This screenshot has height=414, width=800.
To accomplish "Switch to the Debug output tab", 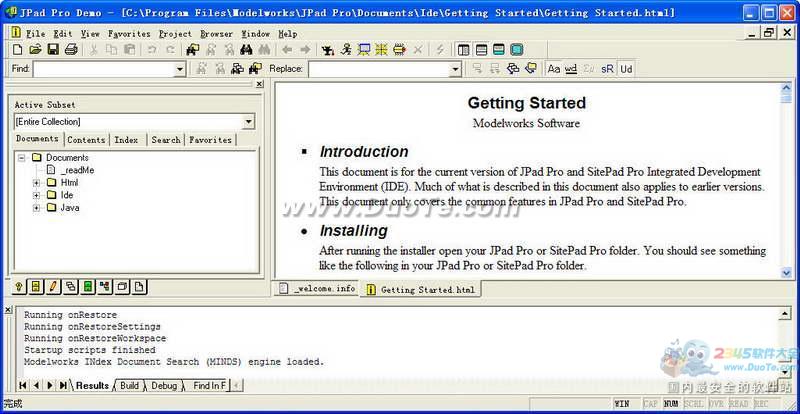I will [164, 385].
